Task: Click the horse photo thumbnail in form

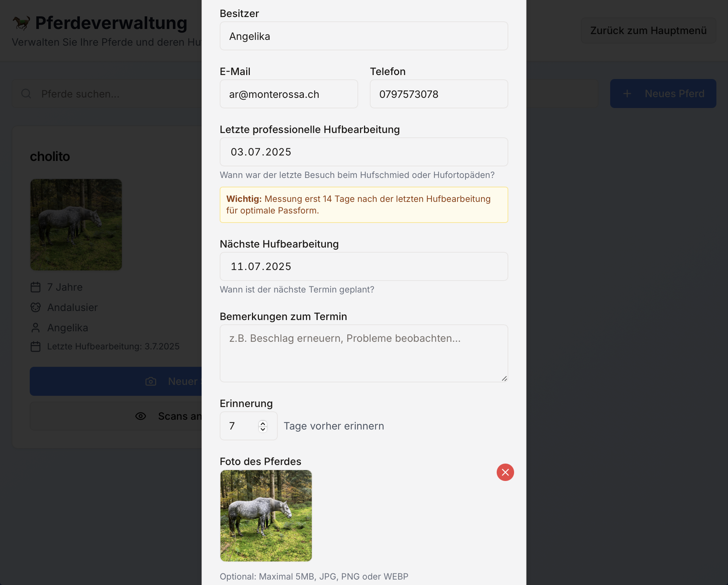Action: (266, 516)
